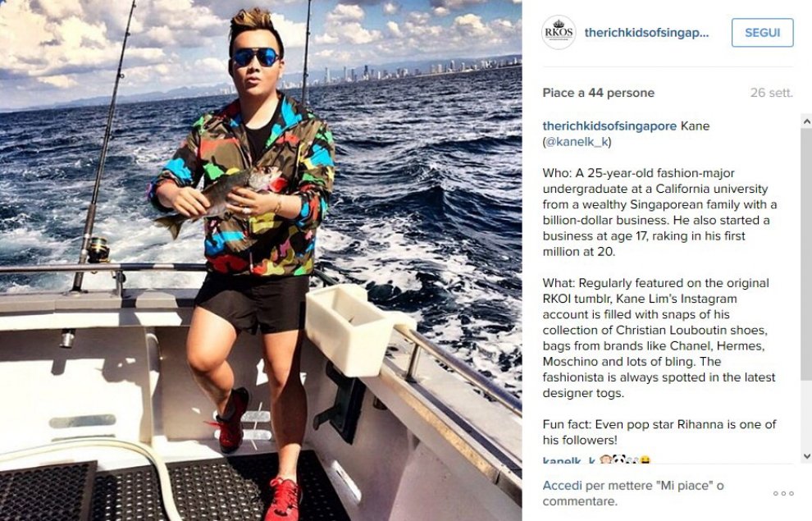
Task: Open therichkidsofsingap... profile header link
Action: (646, 33)
